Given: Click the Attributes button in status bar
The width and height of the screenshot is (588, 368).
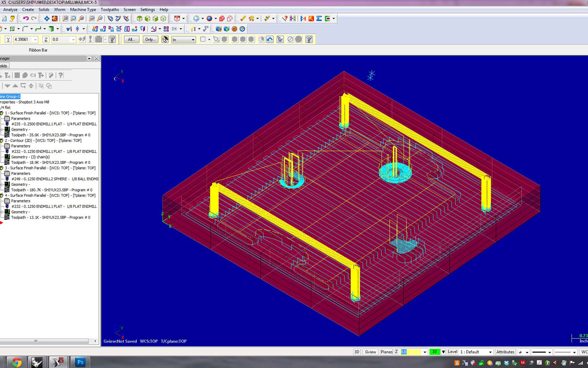Looking at the screenshot, I should point(505,352).
